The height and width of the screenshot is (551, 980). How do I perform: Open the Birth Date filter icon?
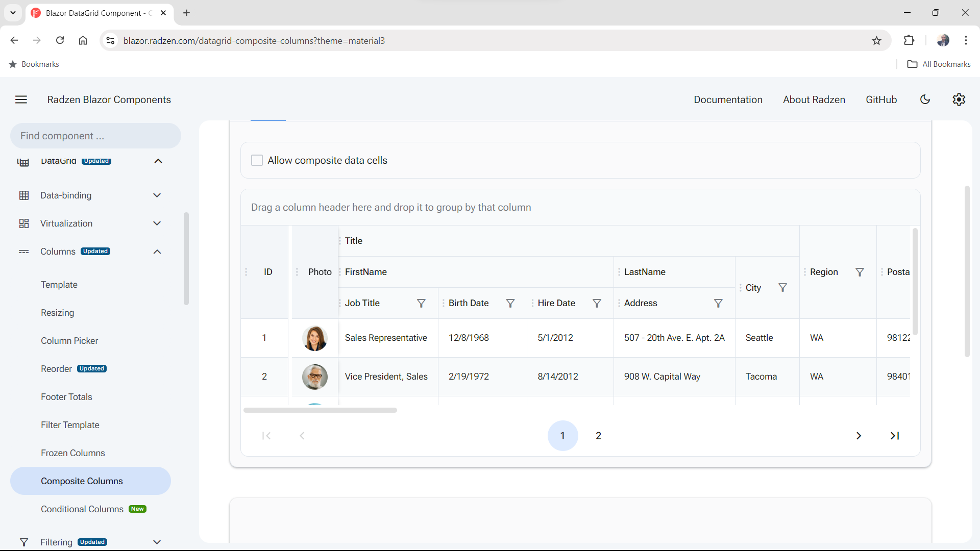coord(510,304)
